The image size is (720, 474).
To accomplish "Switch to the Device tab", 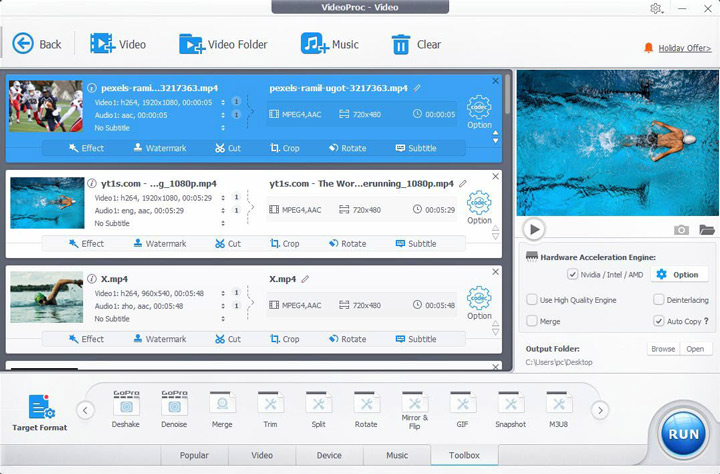I will 329,455.
